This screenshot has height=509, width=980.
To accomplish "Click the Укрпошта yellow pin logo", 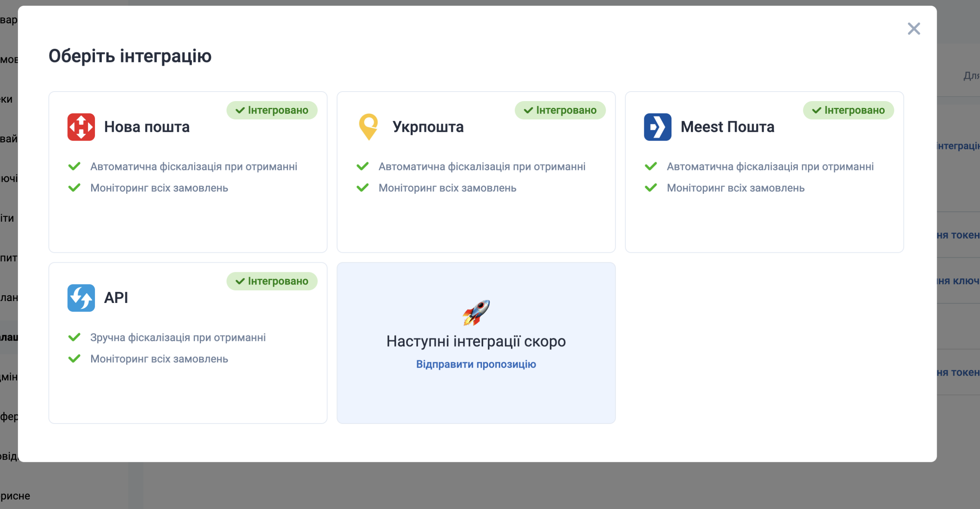I will pos(369,127).
